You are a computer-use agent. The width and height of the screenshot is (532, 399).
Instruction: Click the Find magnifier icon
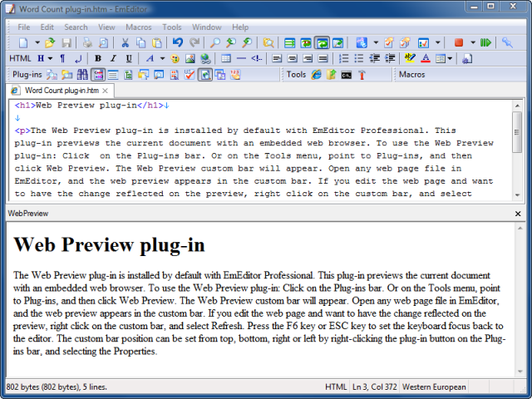coord(214,42)
